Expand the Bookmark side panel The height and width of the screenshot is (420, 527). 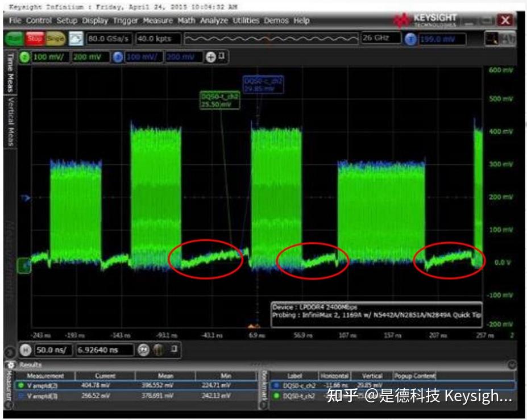coord(263,386)
